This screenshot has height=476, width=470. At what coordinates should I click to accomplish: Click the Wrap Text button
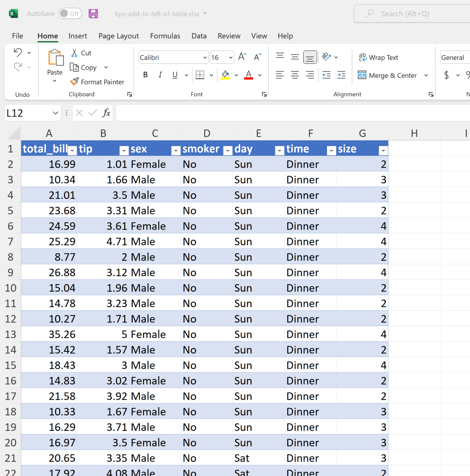tap(379, 58)
